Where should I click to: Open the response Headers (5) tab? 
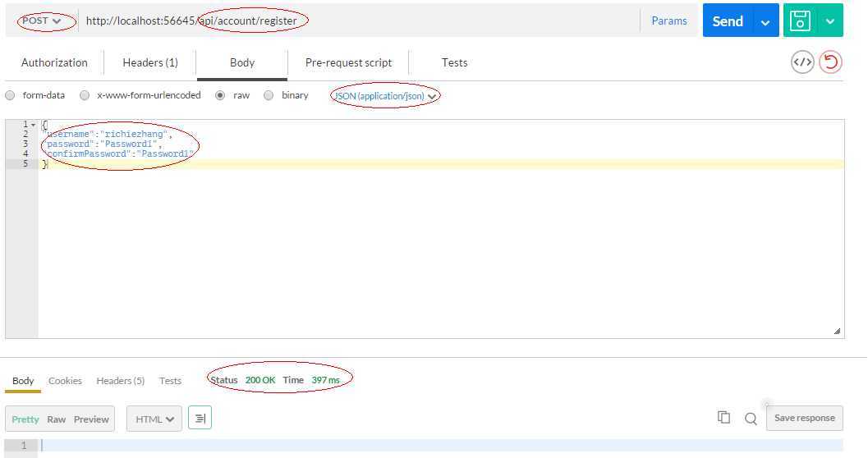click(x=120, y=381)
